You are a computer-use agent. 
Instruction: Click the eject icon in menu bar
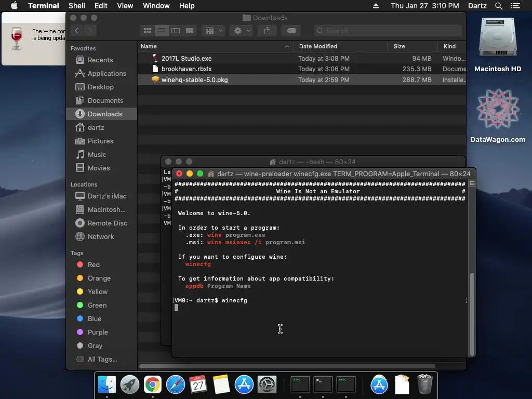click(x=376, y=6)
